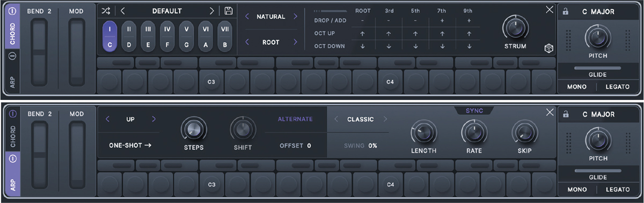This screenshot has height=203, width=644.
Task: Click C MAJOR scale in Chord panel
Action: pos(598,11)
